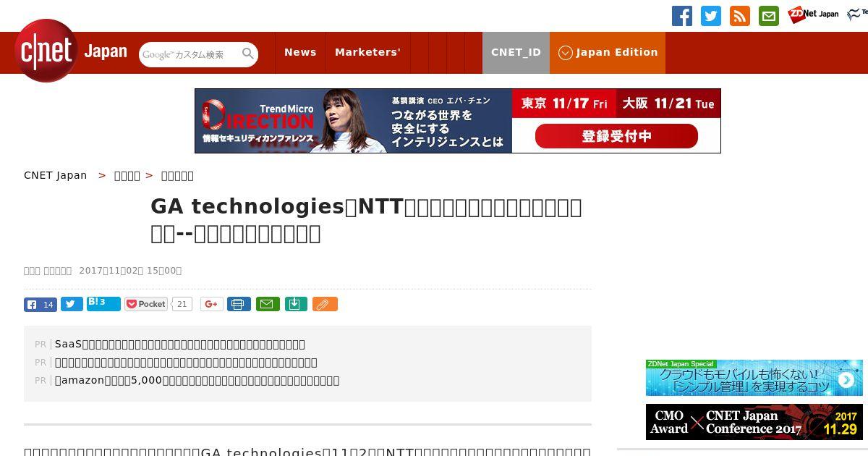Click the GA technologies NTT article headline

click(366, 220)
